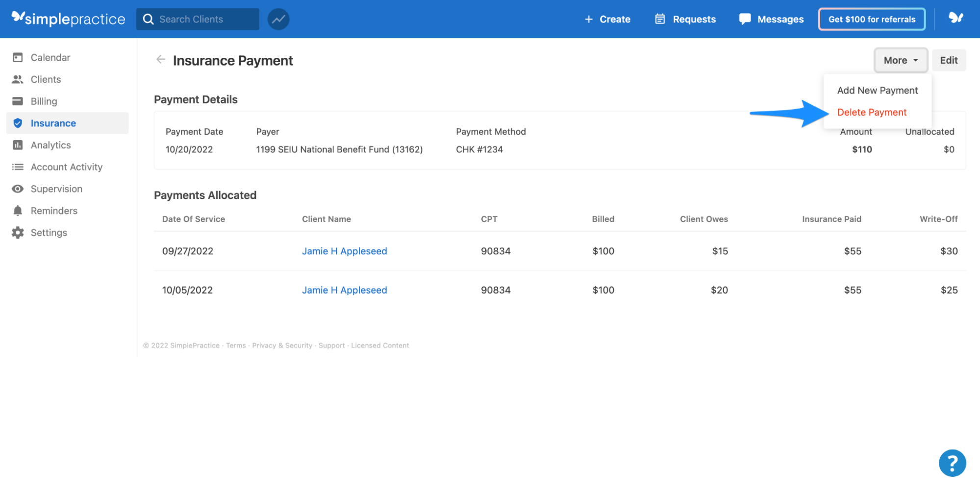Open the butterfly account icon at top right
The height and width of the screenshot is (490, 980).
pos(955,18)
